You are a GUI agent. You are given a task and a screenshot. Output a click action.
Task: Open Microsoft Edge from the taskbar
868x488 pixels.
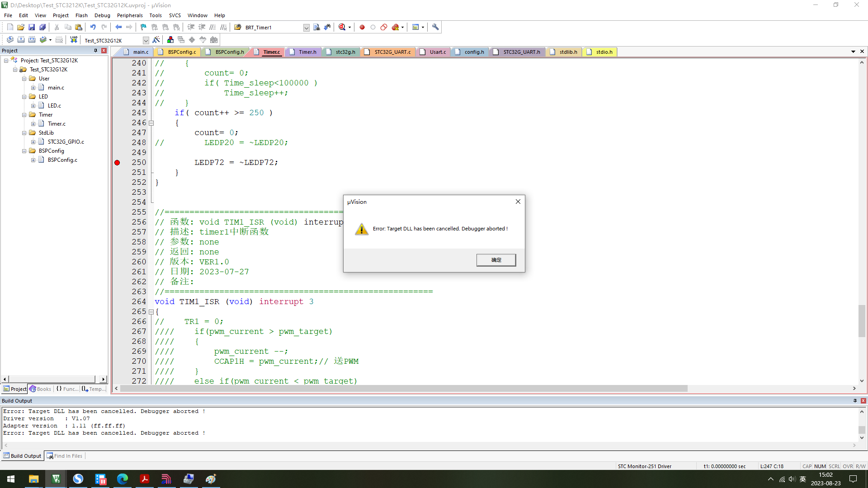123,479
